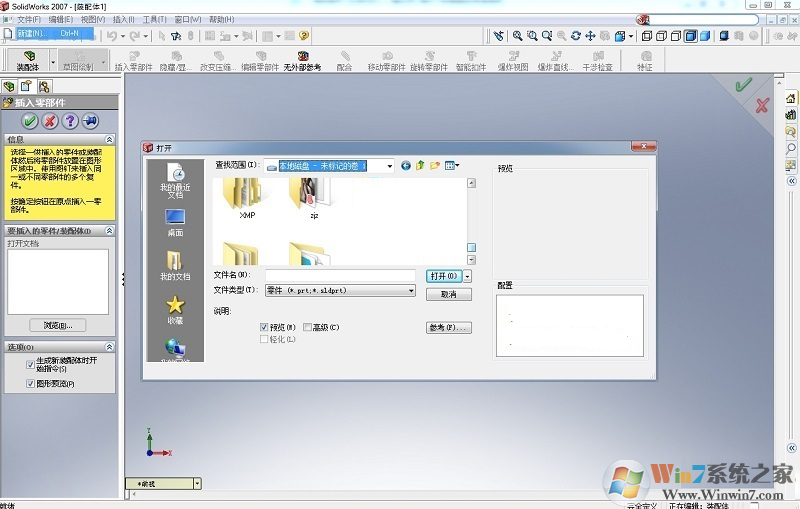This screenshot has height=509, width=800.
Task: Open 文件类型 file type dropdown
Action: click(411, 291)
